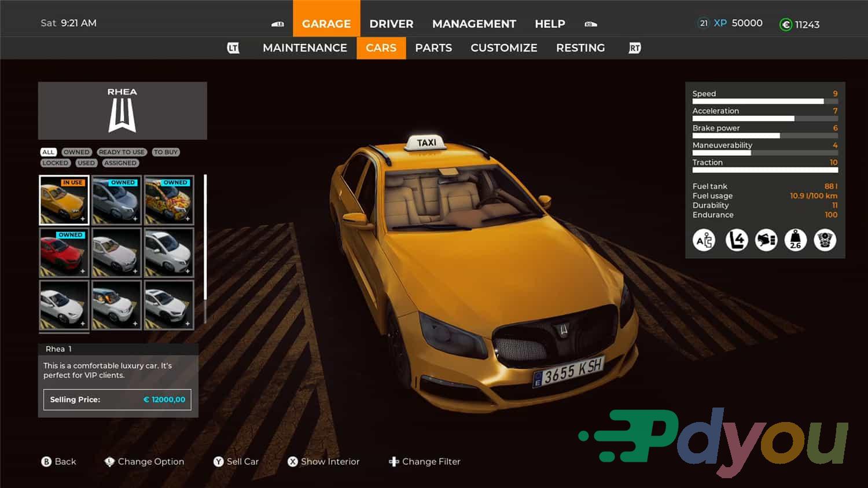Click the B button Back icon
868x488 pixels.
[x=46, y=461]
